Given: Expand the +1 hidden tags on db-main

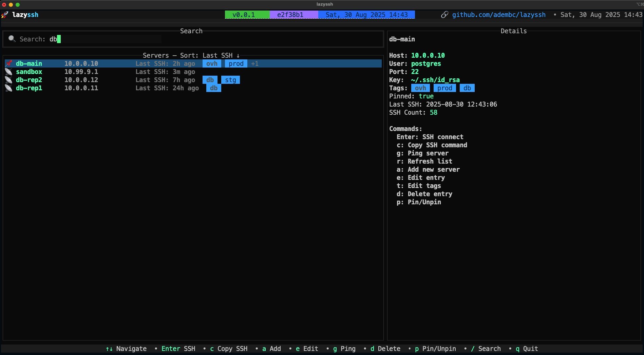Looking at the screenshot, I should (x=254, y=63).
